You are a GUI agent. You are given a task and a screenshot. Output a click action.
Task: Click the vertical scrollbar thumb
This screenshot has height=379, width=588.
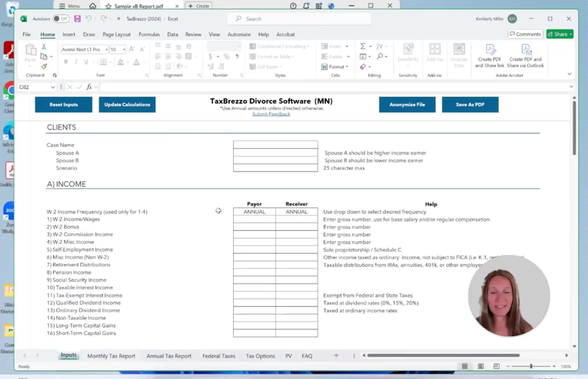(x=574, y=128)
